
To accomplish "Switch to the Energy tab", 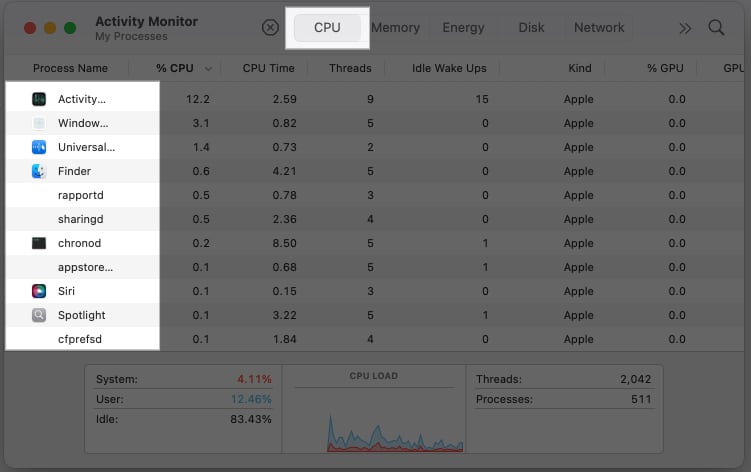I will (463, 28).
